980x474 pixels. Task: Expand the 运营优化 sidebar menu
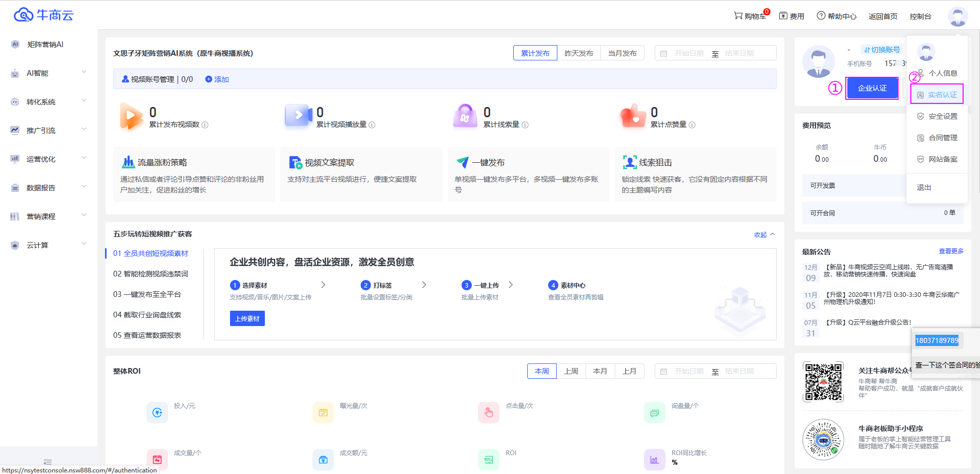[x=49, y=159]
